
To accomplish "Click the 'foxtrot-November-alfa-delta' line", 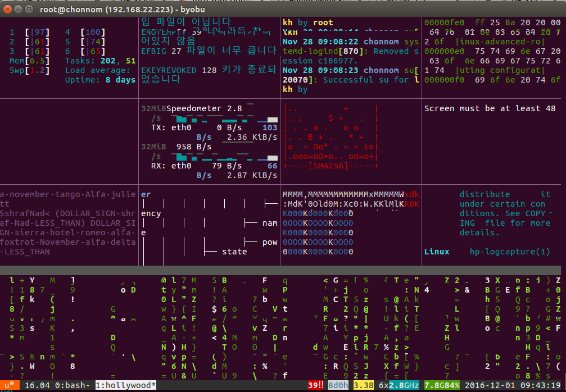I will pos(68,242).
